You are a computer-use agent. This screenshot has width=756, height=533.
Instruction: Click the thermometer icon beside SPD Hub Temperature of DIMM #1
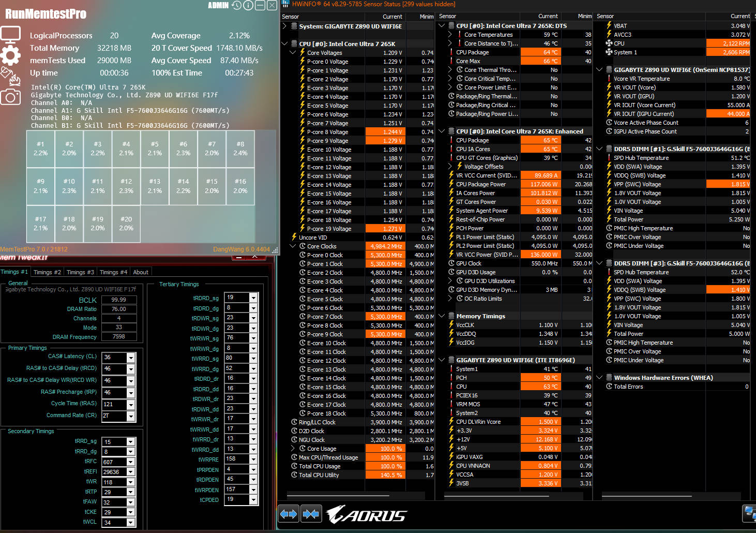coord(609,158)
